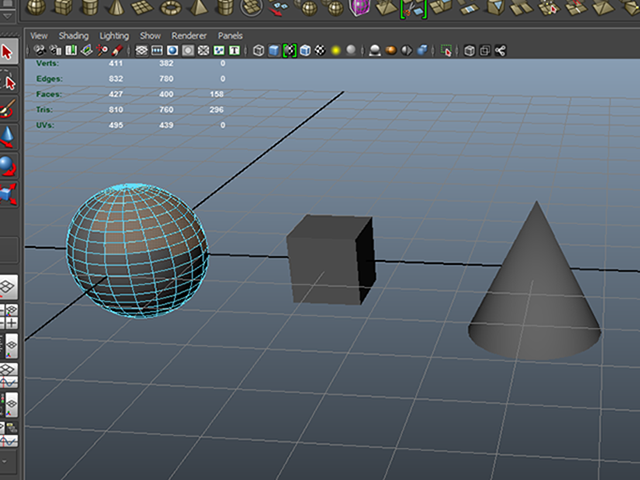The image size is (640, 480).
Task: Select the grey cone in viewport
Action: (534, 281)
